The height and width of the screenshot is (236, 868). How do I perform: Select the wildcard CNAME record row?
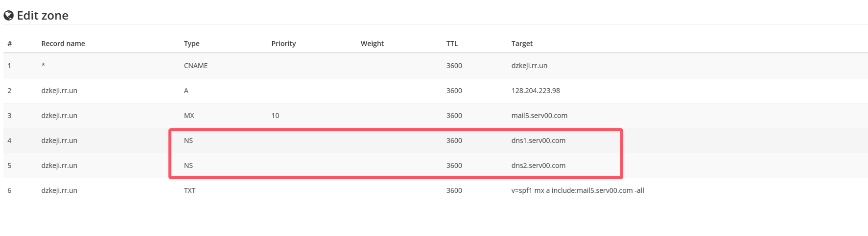pos(435,66)
